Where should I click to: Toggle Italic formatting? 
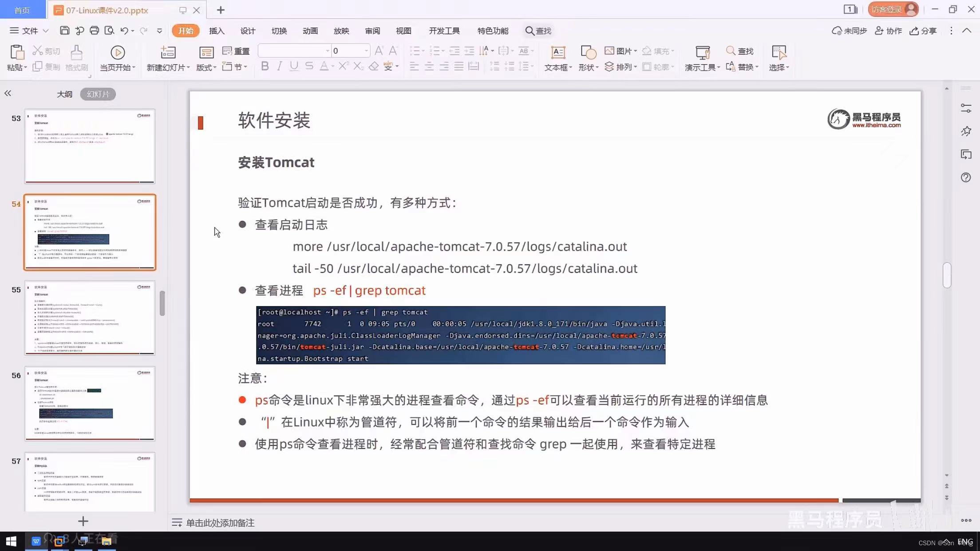(279, 67)
